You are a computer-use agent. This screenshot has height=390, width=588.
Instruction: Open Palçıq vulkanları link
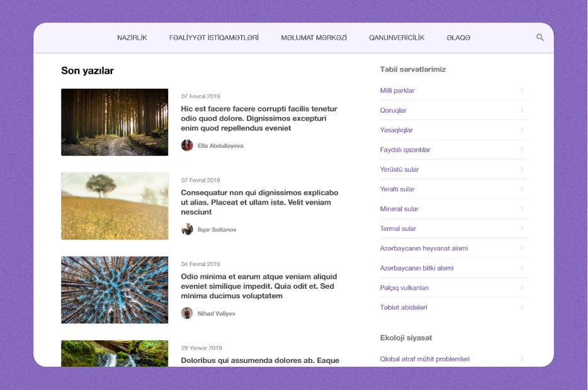coord(404,287)
